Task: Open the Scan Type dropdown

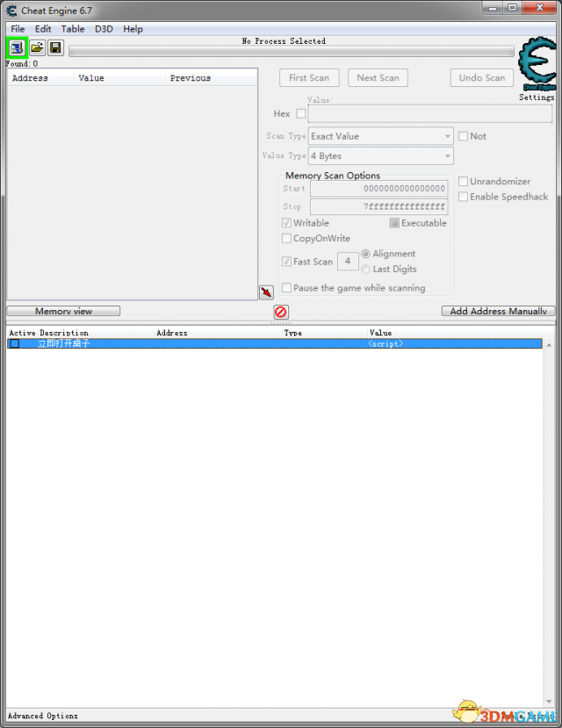Action: point(380,136)
